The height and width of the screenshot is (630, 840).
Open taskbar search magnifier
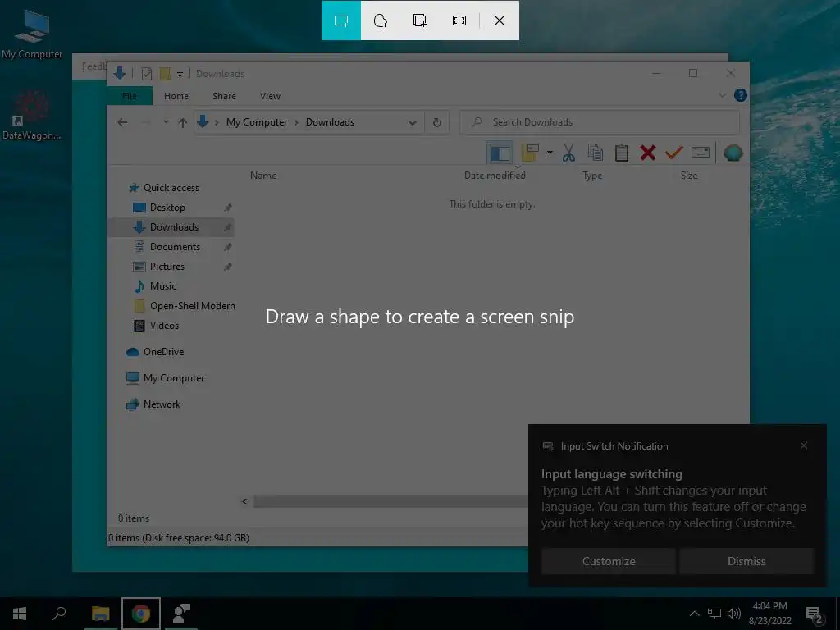pos(59,614)
